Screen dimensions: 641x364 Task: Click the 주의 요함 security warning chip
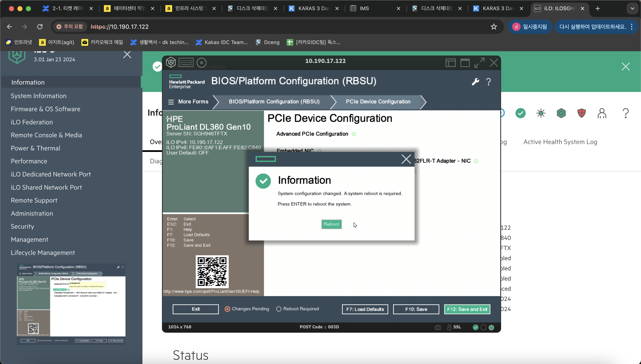pos(70,27)
